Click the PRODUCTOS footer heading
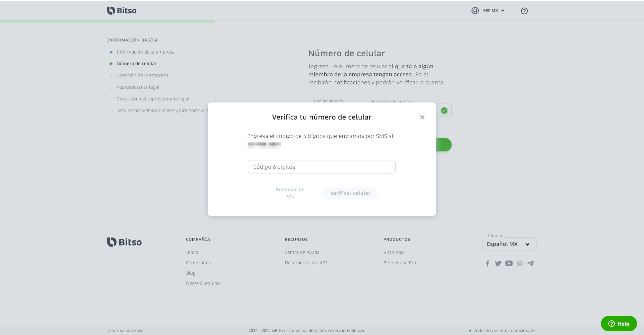Image resolution: width=644 pixels, height=335 pixels. [396, 239]
